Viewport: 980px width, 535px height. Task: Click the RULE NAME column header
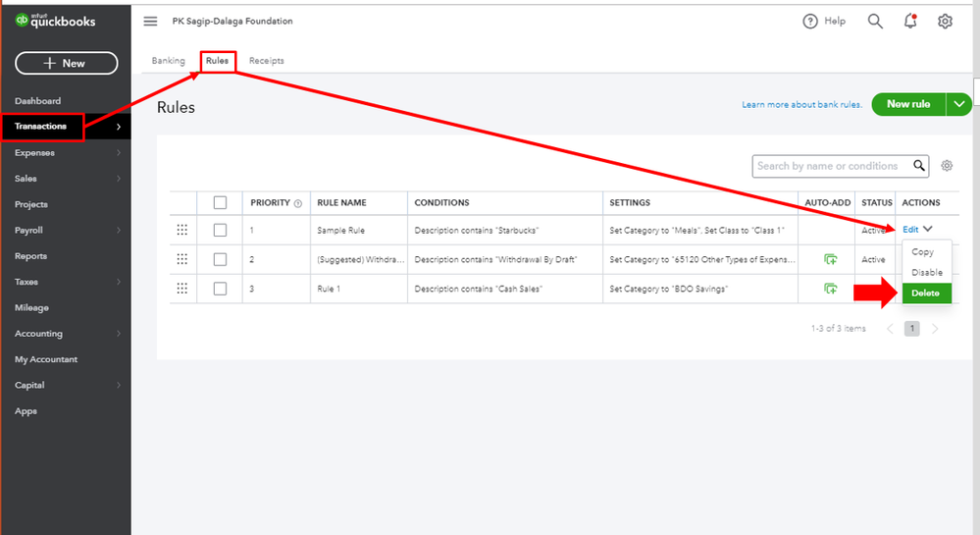click(x=342, y=203)
